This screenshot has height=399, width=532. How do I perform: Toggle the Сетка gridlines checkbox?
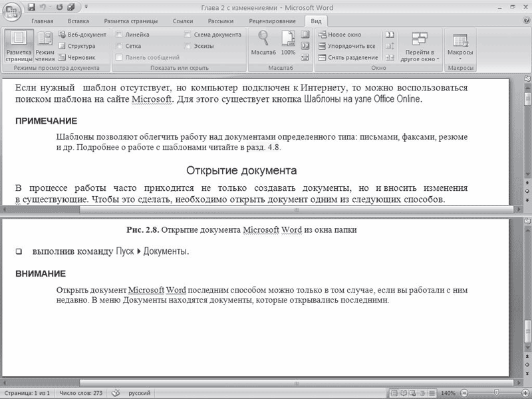[x=119, y=46]
